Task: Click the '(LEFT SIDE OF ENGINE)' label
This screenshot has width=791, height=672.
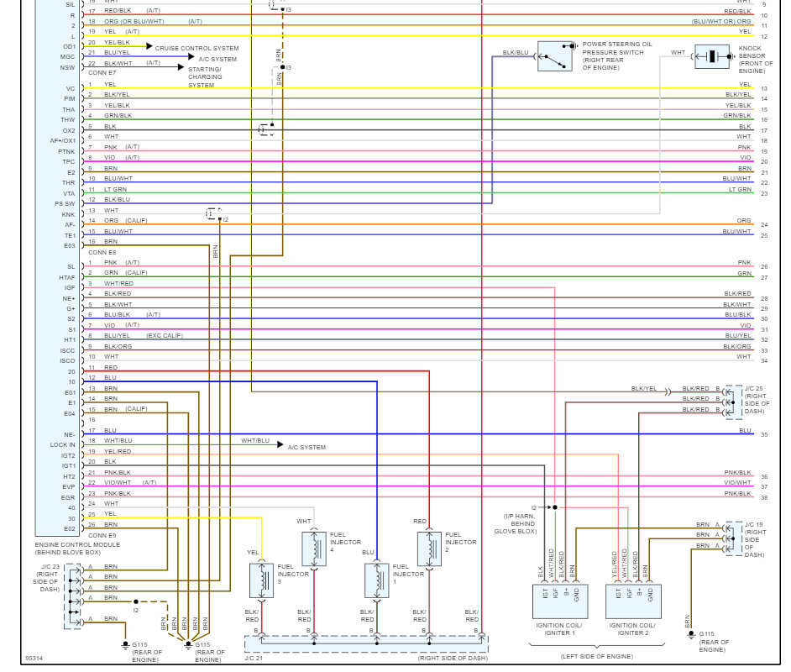Action: click(597, 656)
